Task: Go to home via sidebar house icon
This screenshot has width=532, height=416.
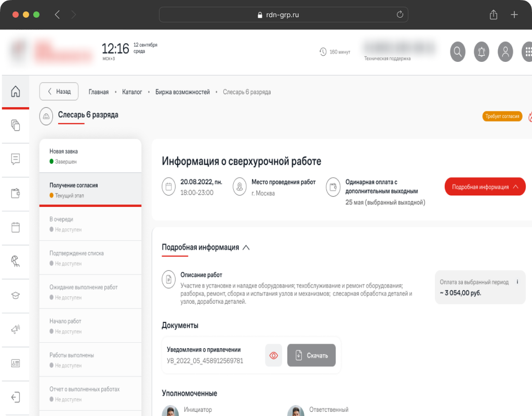Action: point(16,92)
